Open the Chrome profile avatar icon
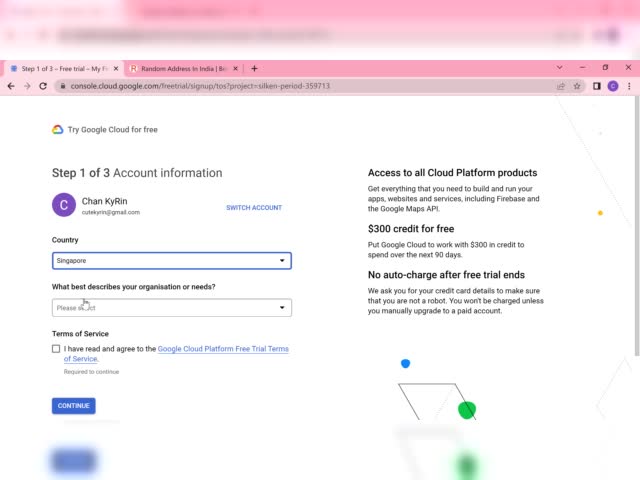Viewport: 640px width, 480px height. (x=613, y=86)
